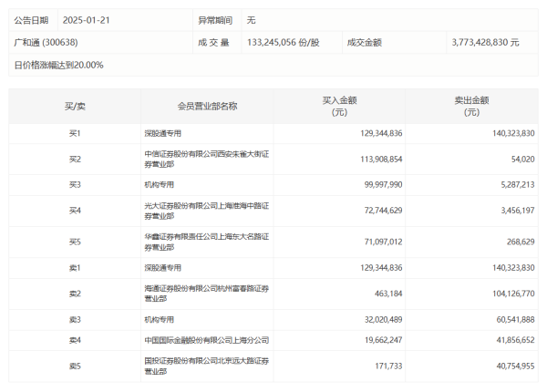
Task: Click the 卖出金额(元) column header
Action: pyautogui.click(x=471, y=107)
